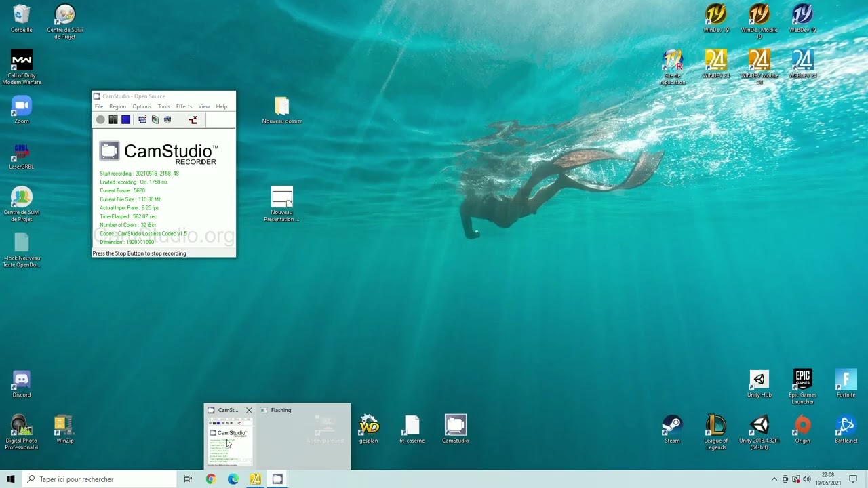Open the Region menu in CamStudio
Viewport: 868px width, 488px height.
click(117, 106)
